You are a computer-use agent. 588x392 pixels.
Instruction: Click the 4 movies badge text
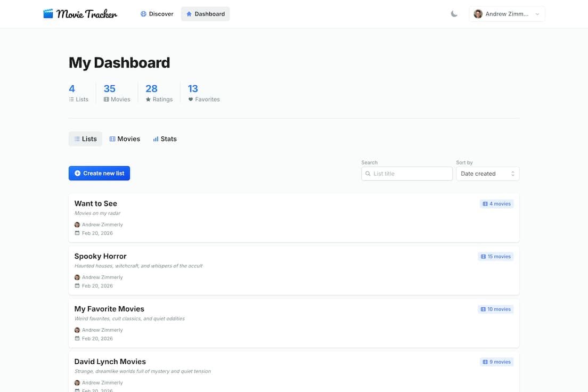click(500, 204)
